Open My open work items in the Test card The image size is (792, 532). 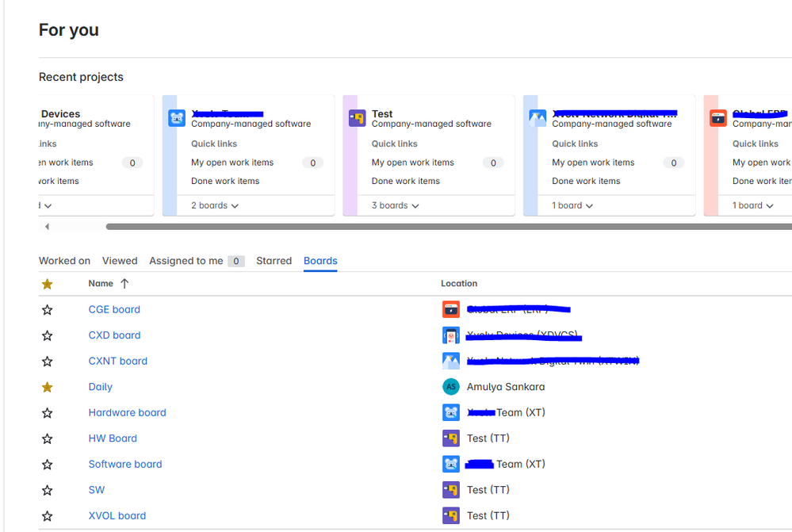pyautogui.click(x=413, y=163)
